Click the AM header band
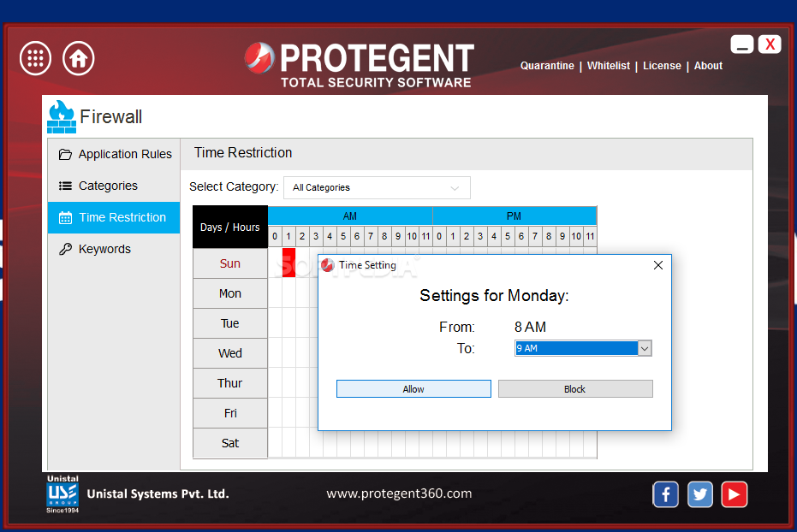The width and height of the screenshot is (797, 532). click(x=350, y=216)
